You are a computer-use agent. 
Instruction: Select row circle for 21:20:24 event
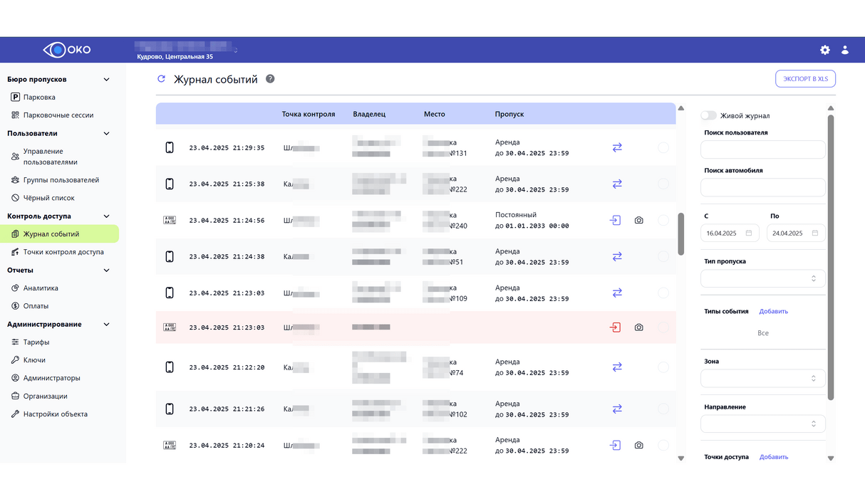[663, 445]
